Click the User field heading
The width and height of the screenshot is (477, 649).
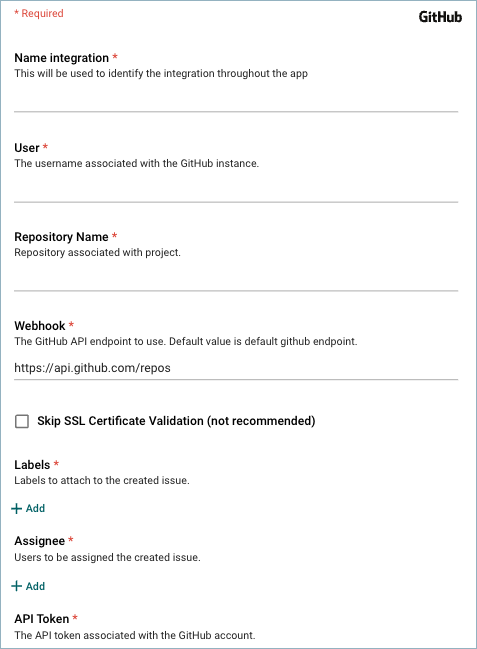click(x=27, y=148)
